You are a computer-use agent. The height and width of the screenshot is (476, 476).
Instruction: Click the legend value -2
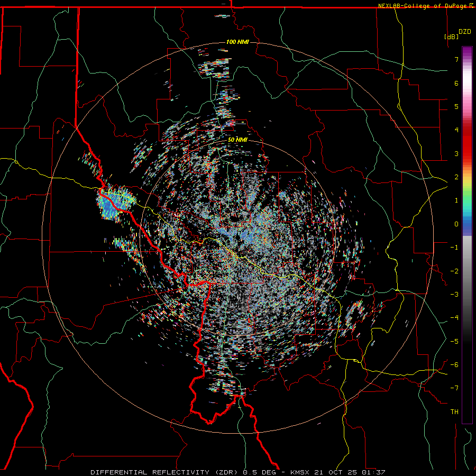pos(454,271)
